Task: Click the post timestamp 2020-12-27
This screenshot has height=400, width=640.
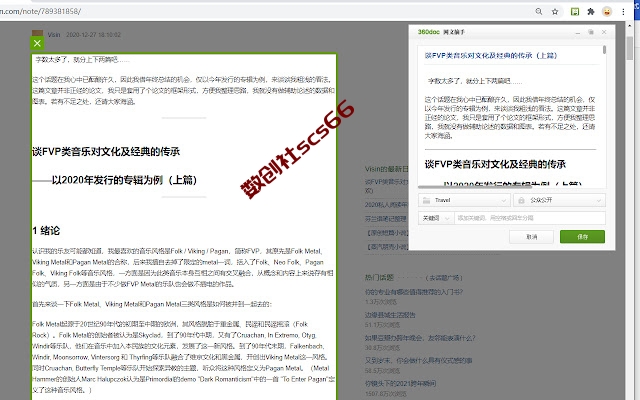Action: click(93, 35)
